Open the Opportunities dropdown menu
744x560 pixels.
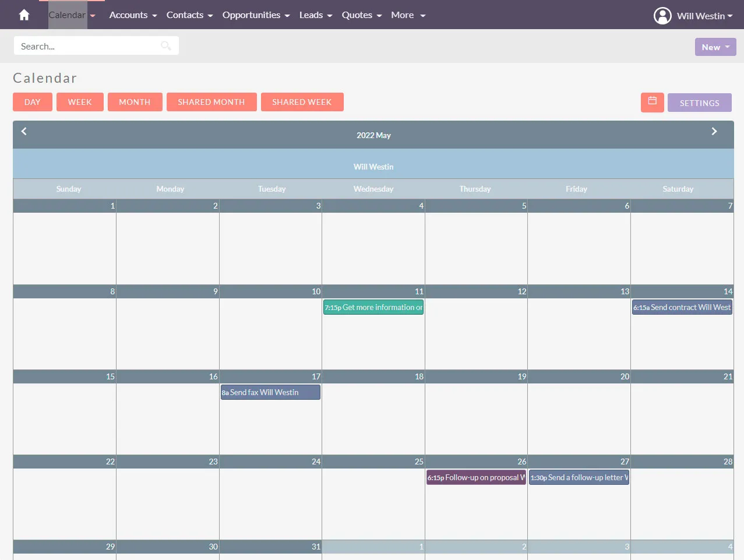coord(256,15)
